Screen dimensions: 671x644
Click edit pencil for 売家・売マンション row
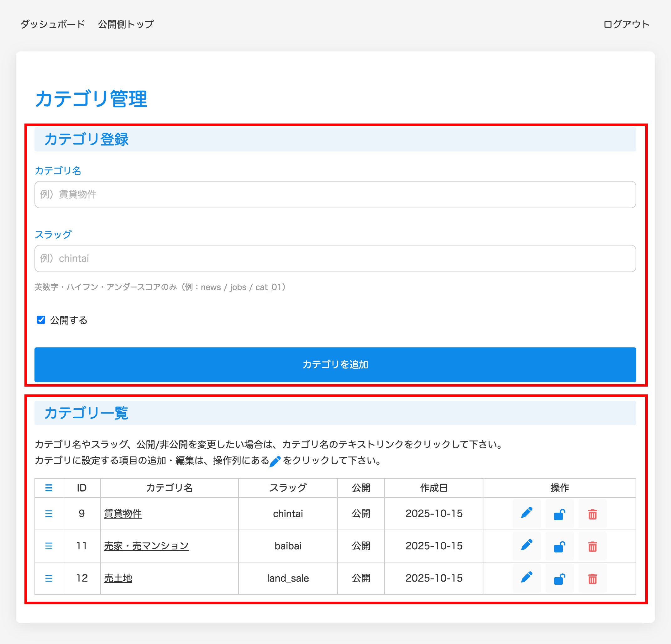(x=527, y=546)
